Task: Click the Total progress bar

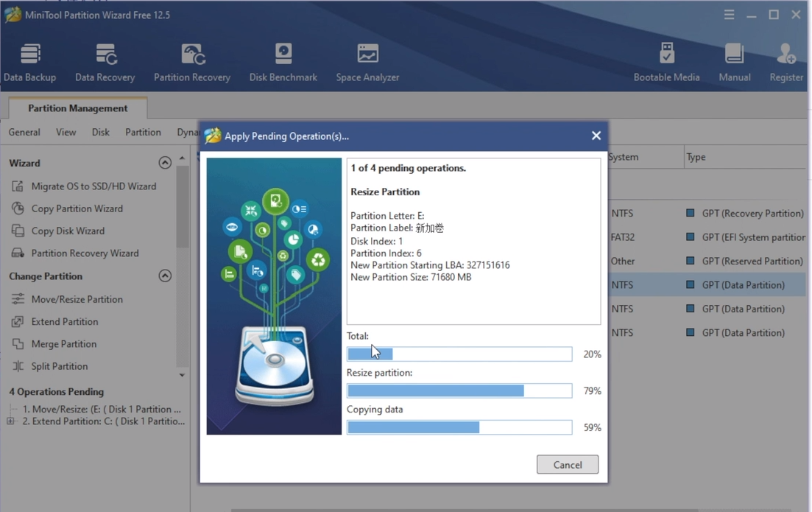Action: click(x=459, y=354)
